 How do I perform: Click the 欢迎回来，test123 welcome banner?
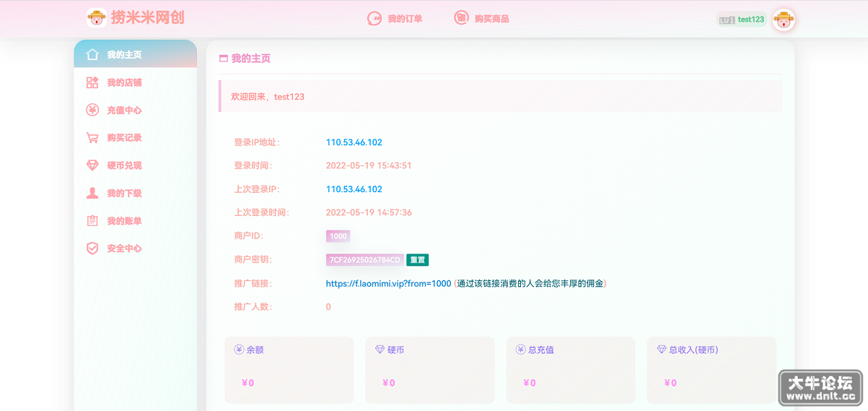coord(500,96)
